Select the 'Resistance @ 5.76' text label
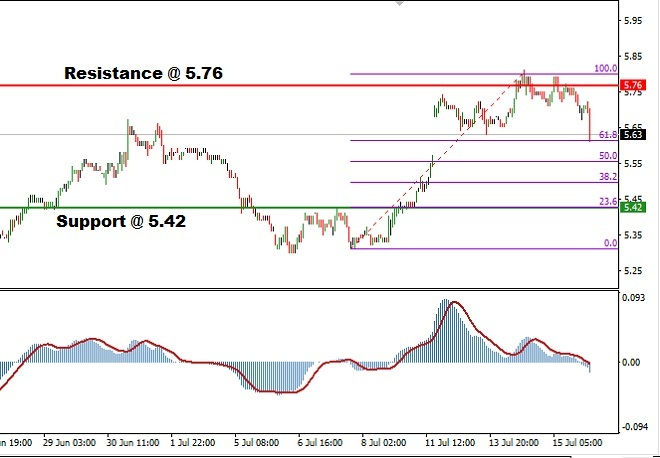This screenshot has height=458, width=660. [144, 73]
